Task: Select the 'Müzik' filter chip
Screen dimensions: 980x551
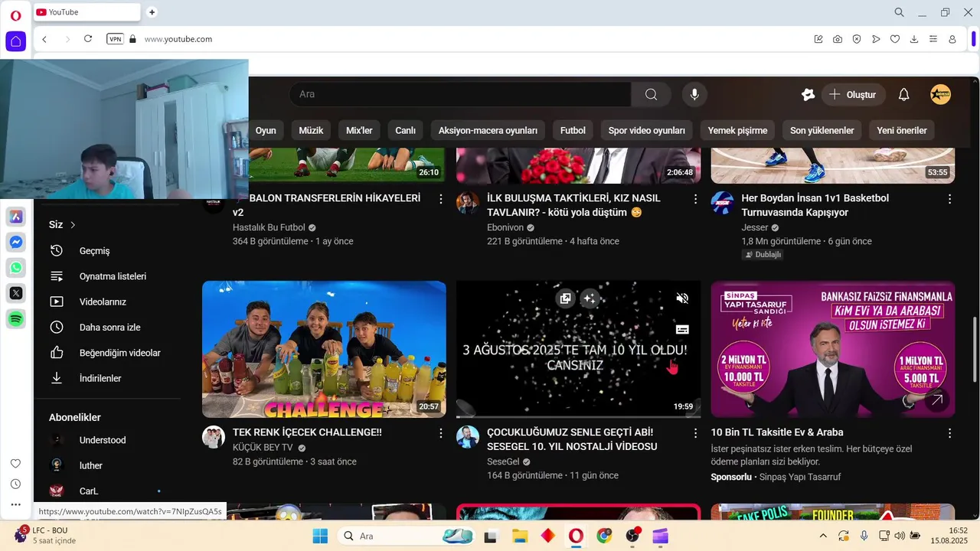Action: point(311,130)
